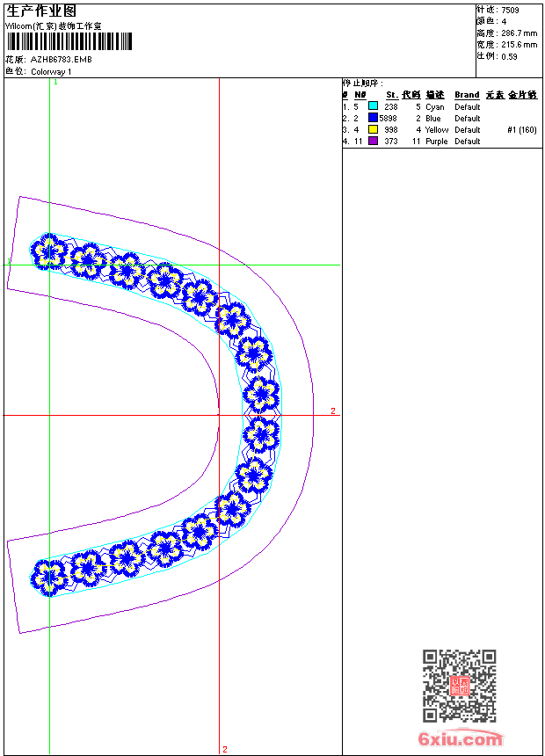Click stitch count 373 in Purple row
Screen dimensions: 545x756
point(391,142)
